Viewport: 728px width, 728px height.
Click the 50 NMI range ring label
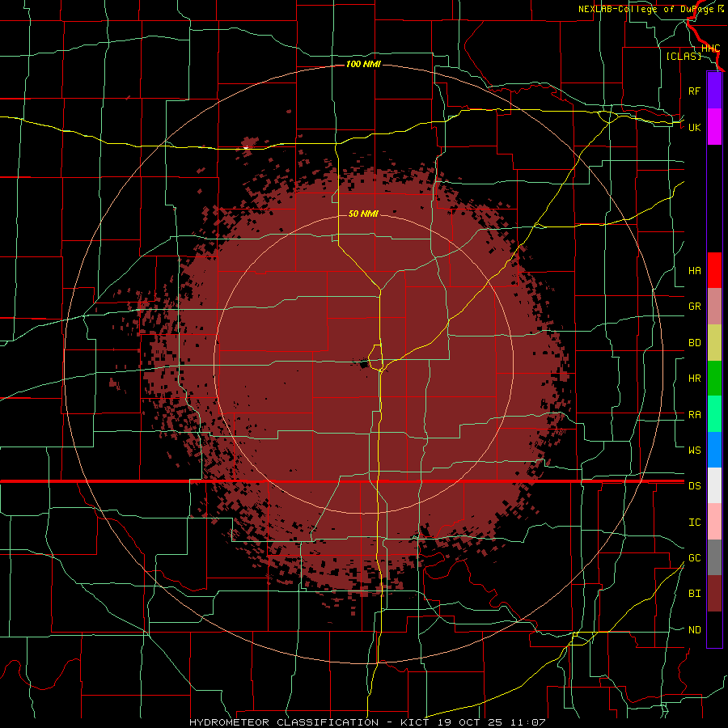pos(363,214)
